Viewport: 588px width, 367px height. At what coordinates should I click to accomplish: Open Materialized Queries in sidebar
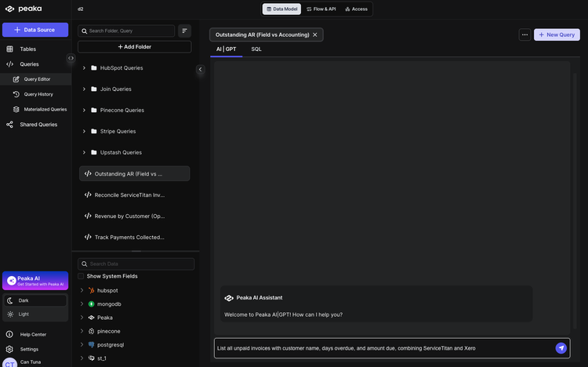click(x=45, y=109)
